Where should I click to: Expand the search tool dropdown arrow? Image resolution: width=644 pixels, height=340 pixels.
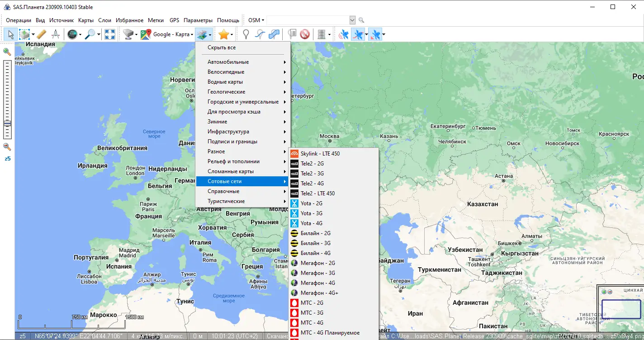click(99, 34)
